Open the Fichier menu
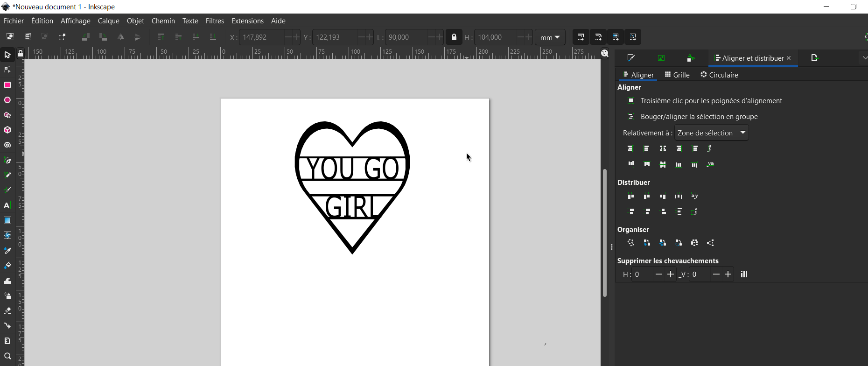The image size is (868, 366). pos(14,21)
